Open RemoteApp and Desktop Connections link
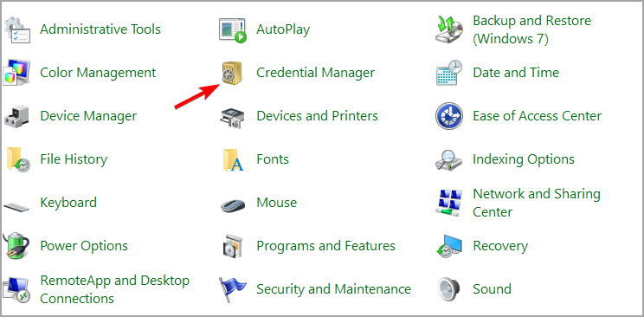Screen dimensions: 644x317 coord(114,289)
